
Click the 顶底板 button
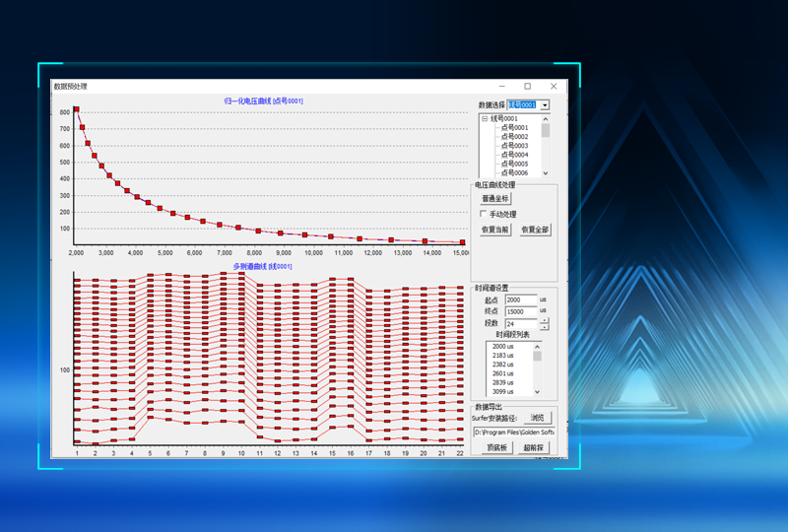[497, 447]
